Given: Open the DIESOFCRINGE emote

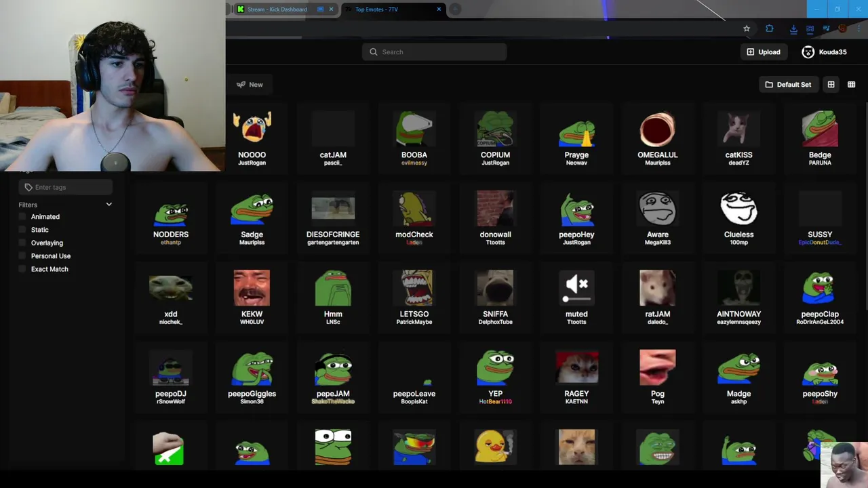Looking at the screenshot, I should point(333,218).
